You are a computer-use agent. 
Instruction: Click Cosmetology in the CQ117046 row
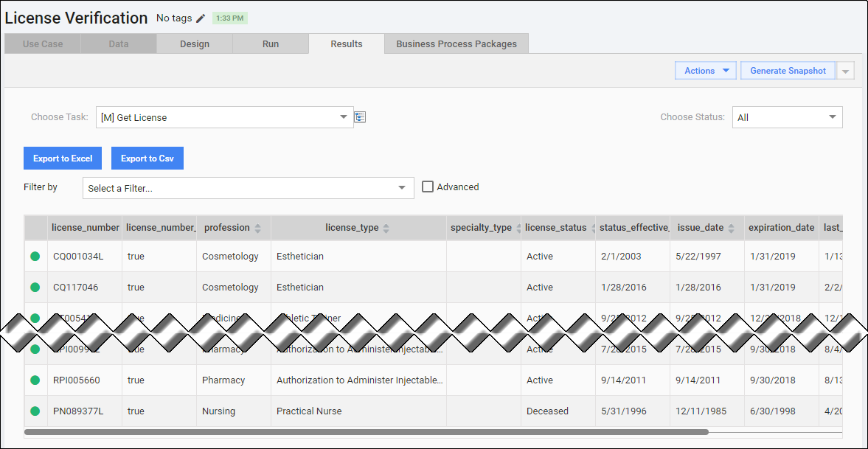point(234,288)
